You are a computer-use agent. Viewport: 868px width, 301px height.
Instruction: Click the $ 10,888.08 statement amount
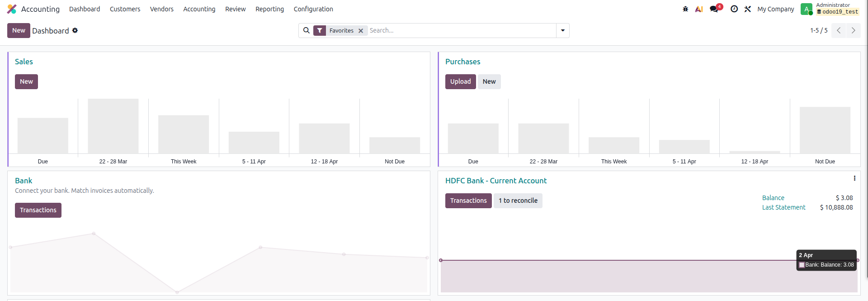pyautogui.click(x=836, y=207)
